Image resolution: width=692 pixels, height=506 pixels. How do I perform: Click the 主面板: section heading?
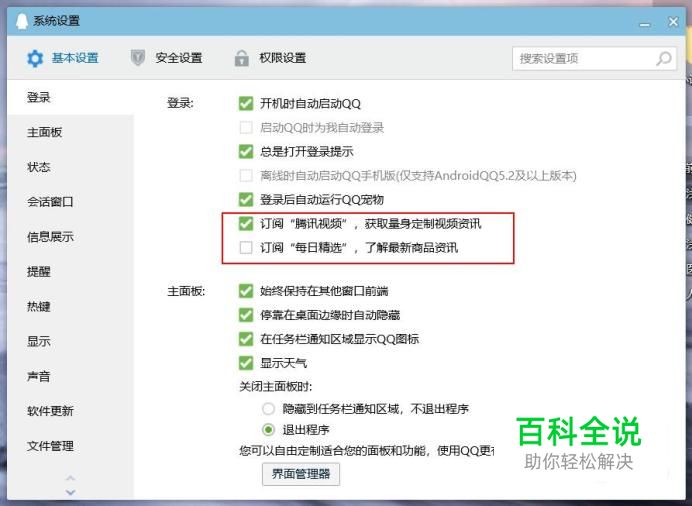coord(186,291)
